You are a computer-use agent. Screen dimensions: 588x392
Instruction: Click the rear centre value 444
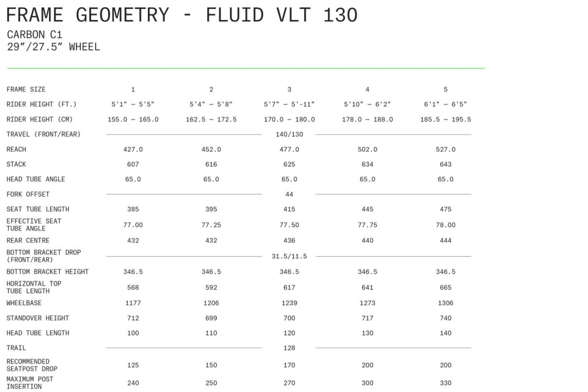pos(445,241)
